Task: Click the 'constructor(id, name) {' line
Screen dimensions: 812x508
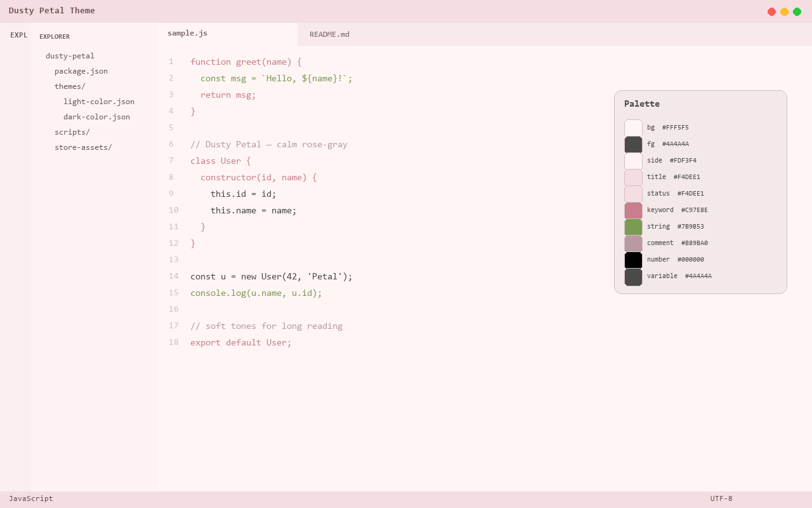Action: point(259,177)
